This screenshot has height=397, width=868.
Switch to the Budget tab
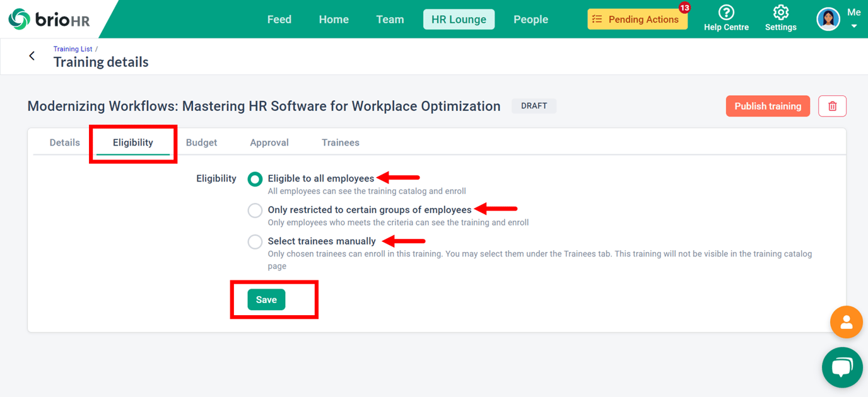201,142
